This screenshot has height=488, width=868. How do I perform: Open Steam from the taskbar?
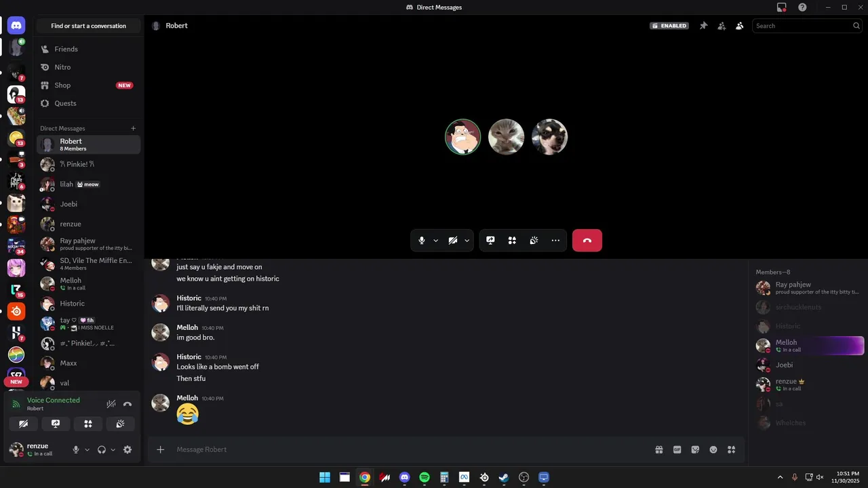pos(504,477)
